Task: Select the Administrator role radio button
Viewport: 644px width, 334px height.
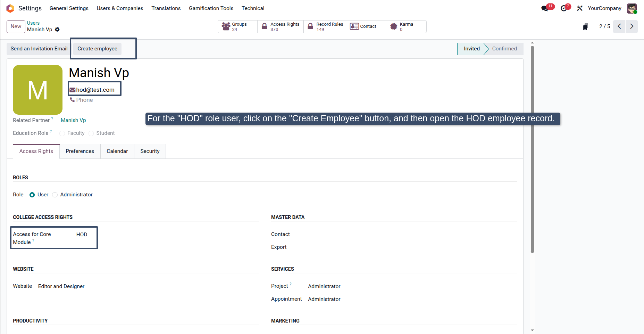Action: coord(55,195)
